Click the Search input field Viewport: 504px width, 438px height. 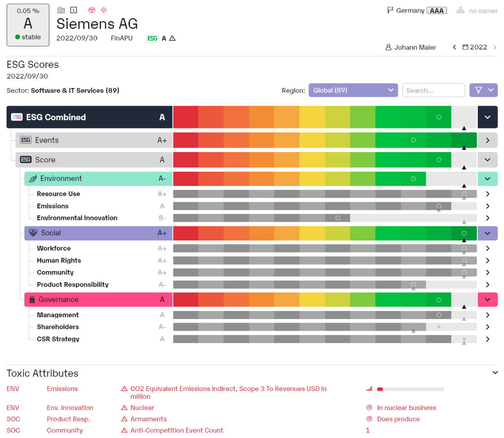click(434, 90)
